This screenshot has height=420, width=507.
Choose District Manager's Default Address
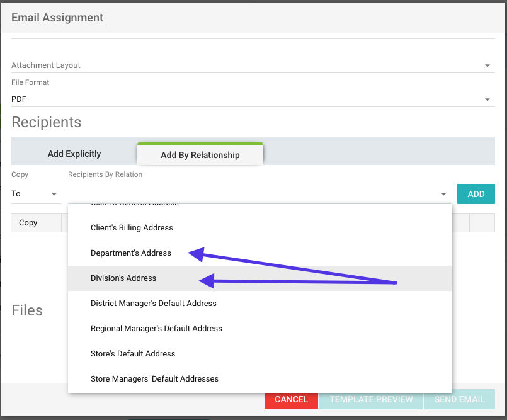pos(154,304)
